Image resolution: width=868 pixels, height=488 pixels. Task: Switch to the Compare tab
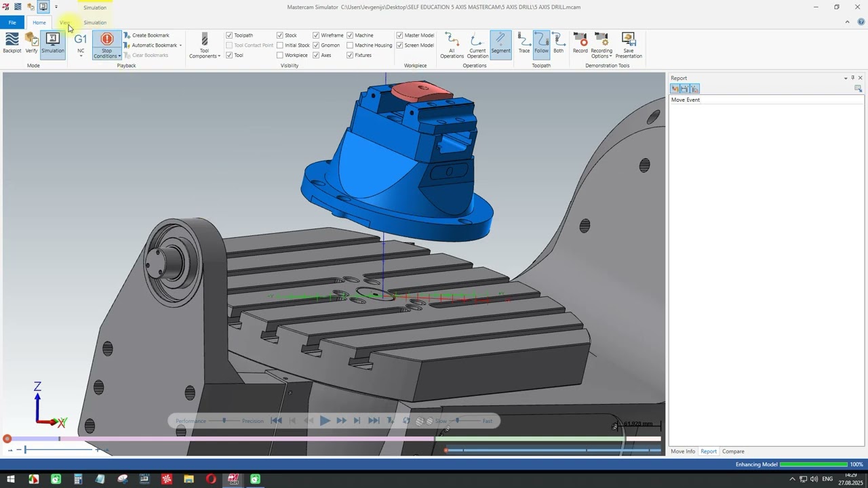point(733,451)
